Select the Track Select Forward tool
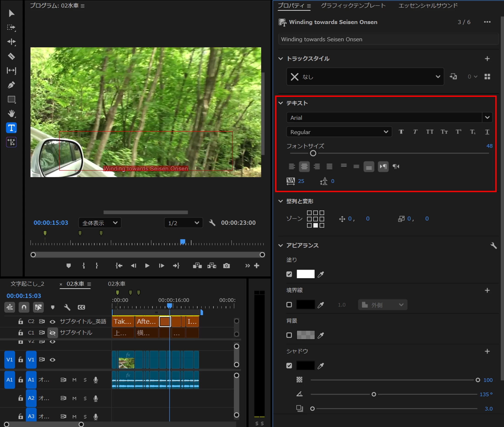This screenshot has width=504, height=427. (11, 27)
